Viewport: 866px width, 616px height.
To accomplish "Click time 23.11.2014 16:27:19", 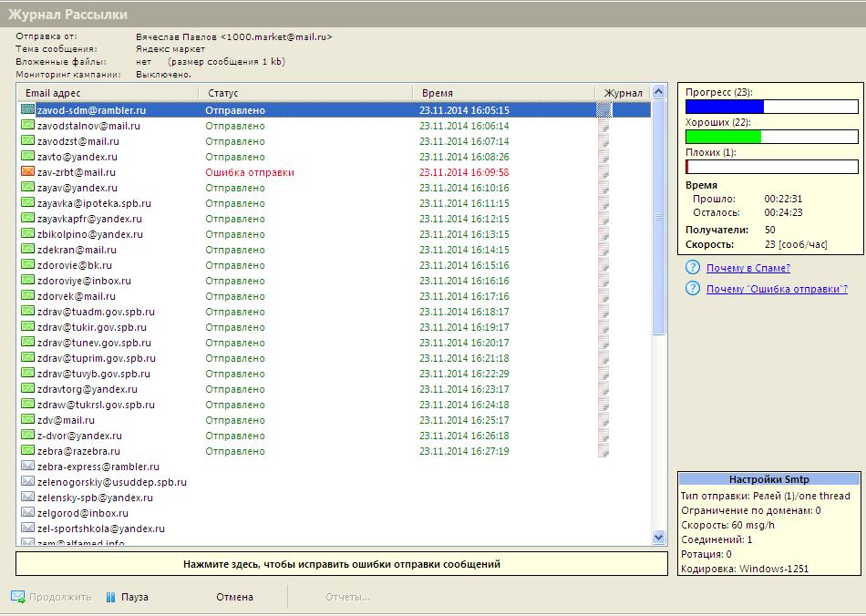I will coord(464,451).
